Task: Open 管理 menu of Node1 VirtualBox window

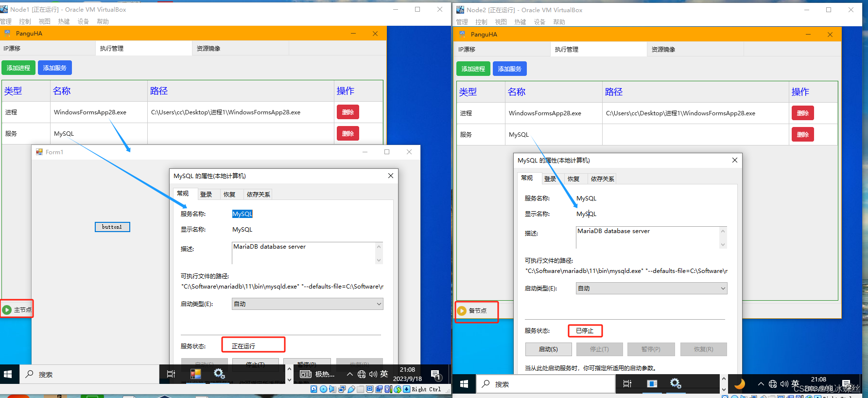Action: [x=6, y=21]
